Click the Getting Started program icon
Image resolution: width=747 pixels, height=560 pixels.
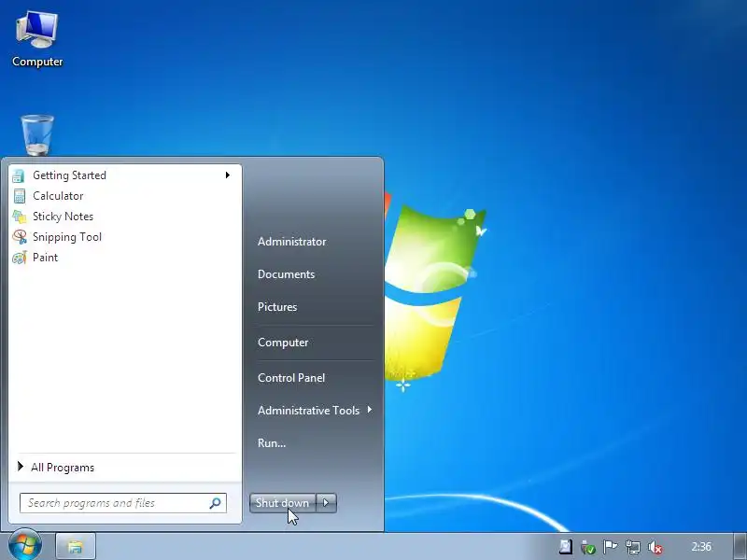[x=19, y=175]
